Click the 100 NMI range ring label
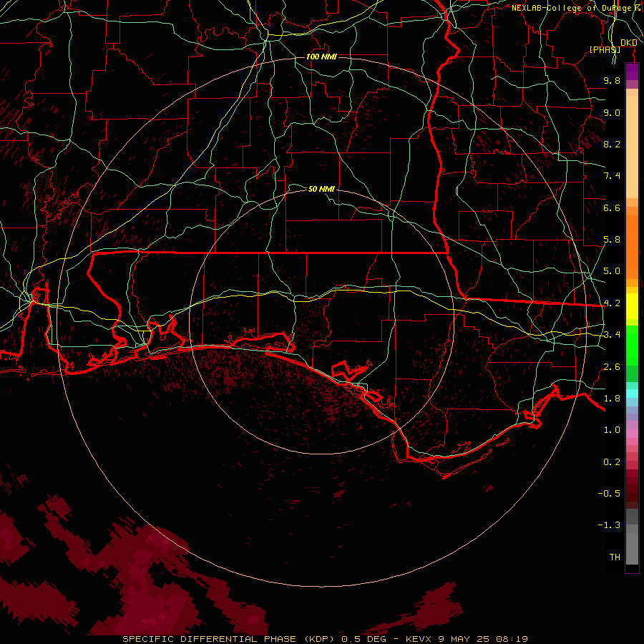Viewport: 644px width, 644px height. coord(321,57)
